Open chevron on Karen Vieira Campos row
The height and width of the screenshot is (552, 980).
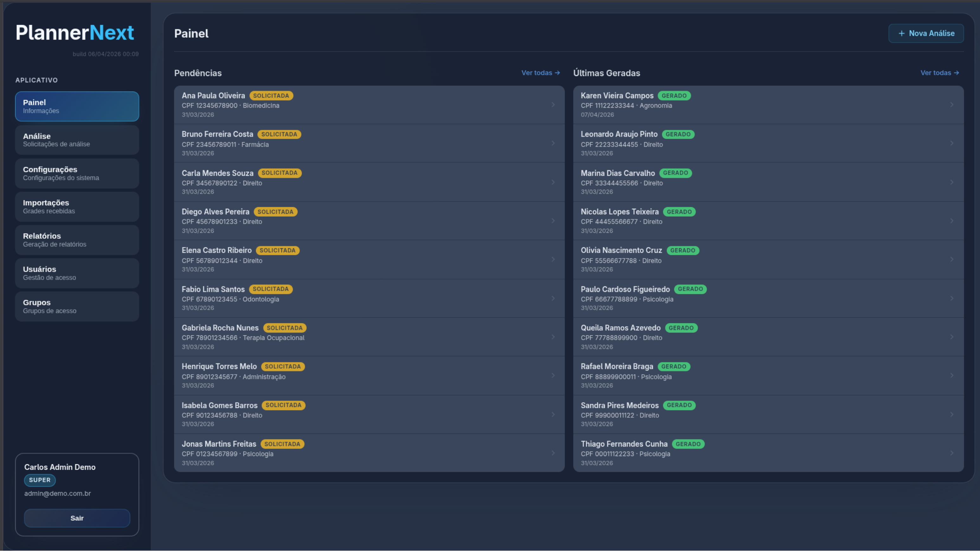coord(952,105)
